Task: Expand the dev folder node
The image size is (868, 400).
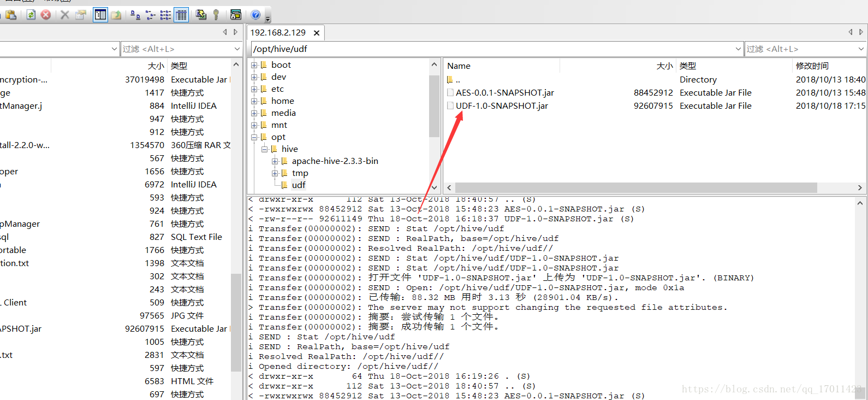Action: pos(254,77)
